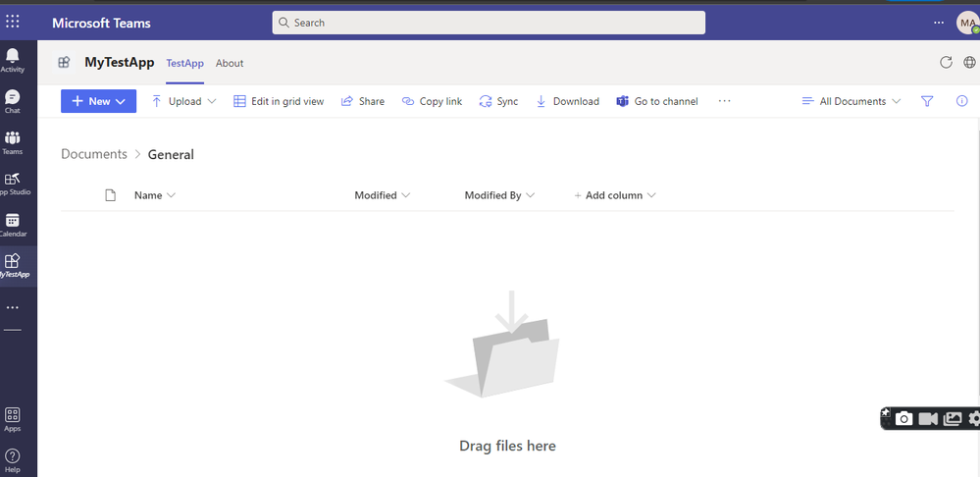Open the app in browser globe icon

[x=969, y=62]
